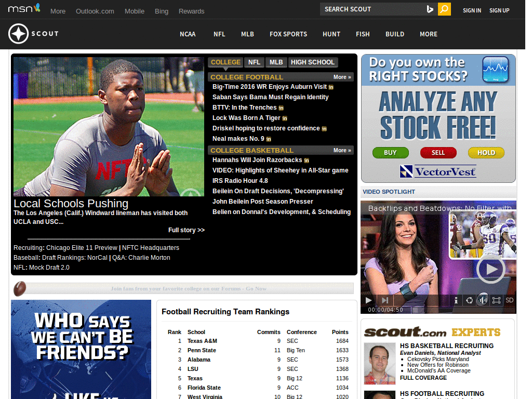
Task: Click insider icon after Lock Was Born A Tiger
Action: click(x=285, y=118)
